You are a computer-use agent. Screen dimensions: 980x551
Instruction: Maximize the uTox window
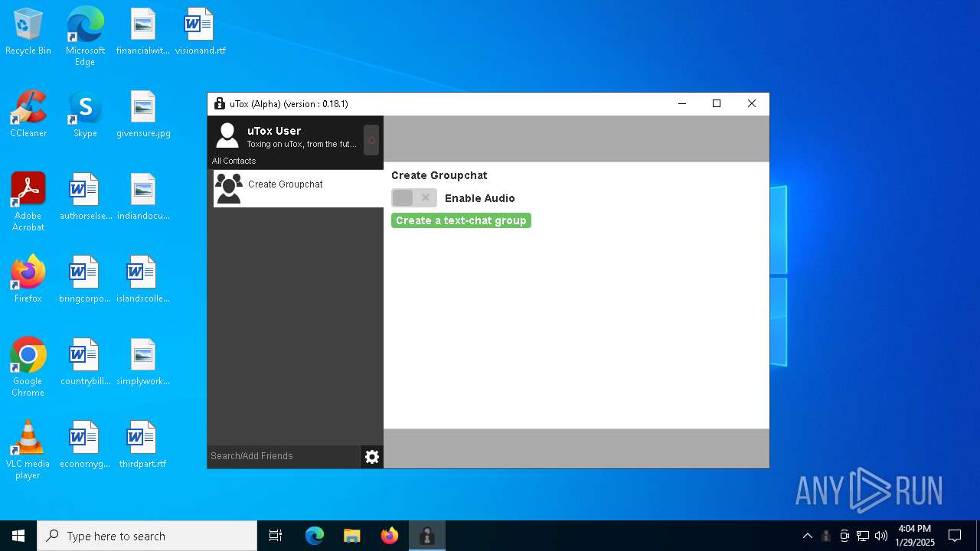point(717,104)
